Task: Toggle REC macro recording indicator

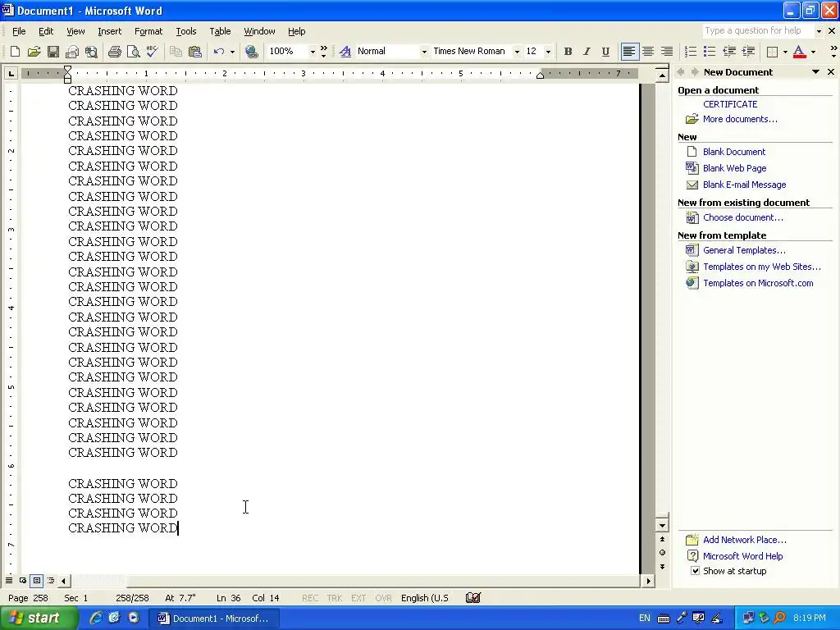Action: (310, 598)
